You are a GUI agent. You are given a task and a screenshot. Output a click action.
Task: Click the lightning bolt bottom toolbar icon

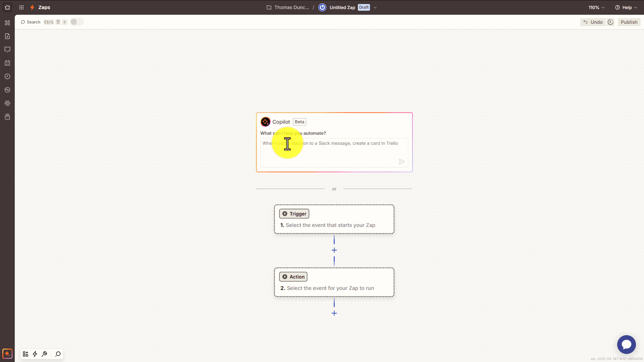(x=35, y=354)
